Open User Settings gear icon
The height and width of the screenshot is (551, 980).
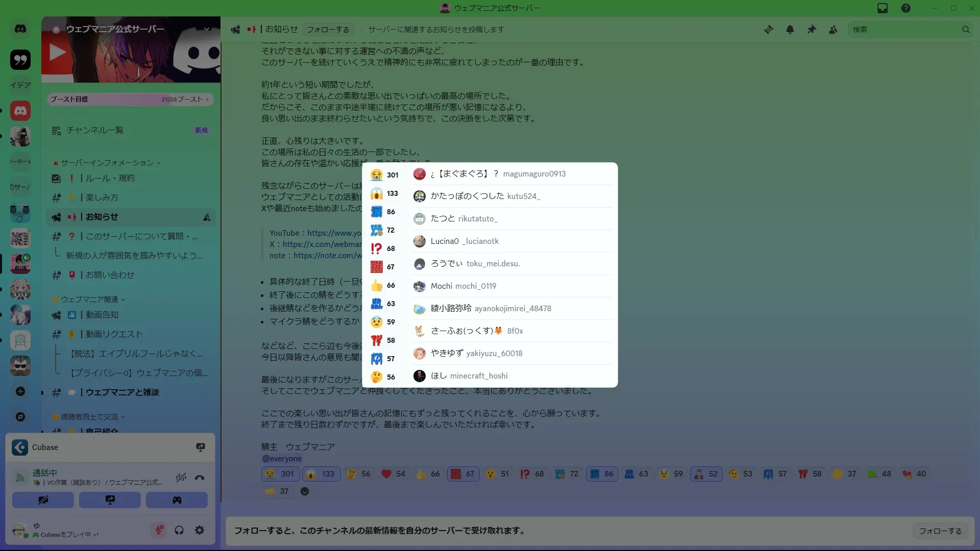(x=200, y=530)
